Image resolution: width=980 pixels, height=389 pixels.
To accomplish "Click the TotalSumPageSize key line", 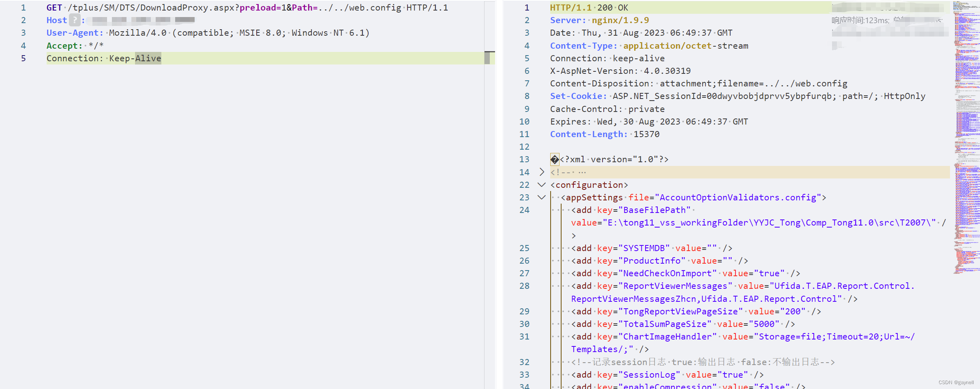I will point(683,324).
